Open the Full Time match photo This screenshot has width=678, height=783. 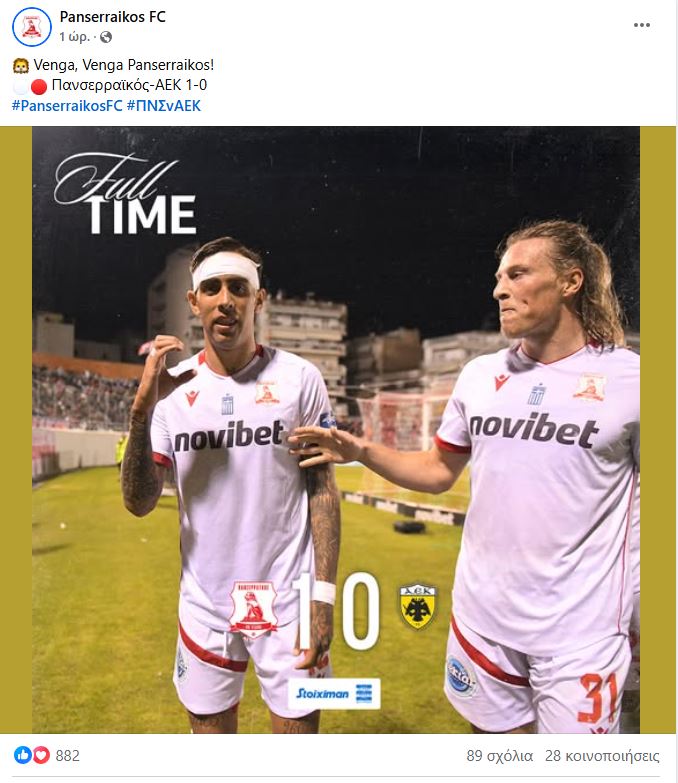(336, 429)
